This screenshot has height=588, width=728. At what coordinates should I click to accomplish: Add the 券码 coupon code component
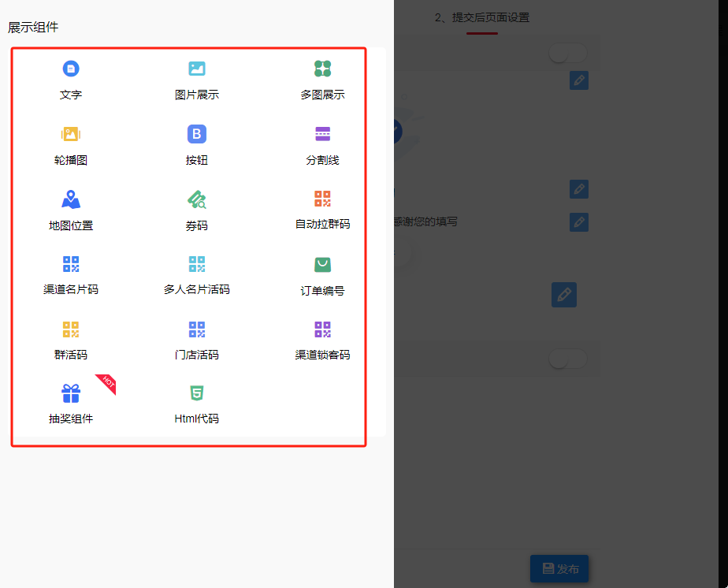[196, 210]
